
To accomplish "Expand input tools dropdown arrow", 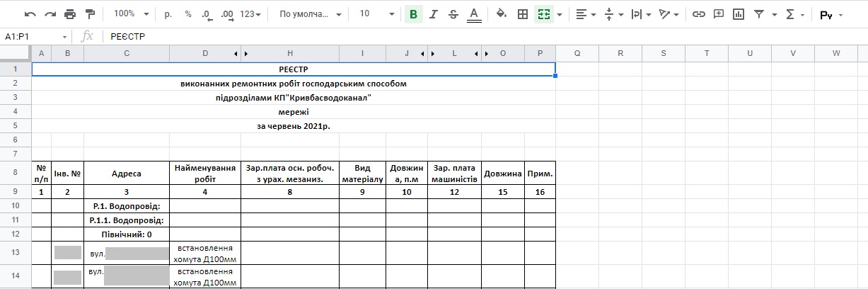I will (x=840, y=15).
